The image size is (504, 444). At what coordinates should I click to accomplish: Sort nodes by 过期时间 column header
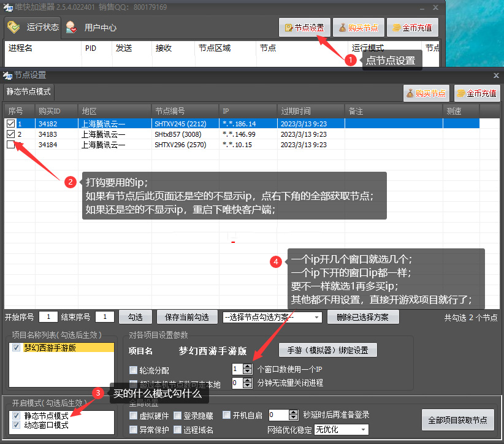(311, 111)
